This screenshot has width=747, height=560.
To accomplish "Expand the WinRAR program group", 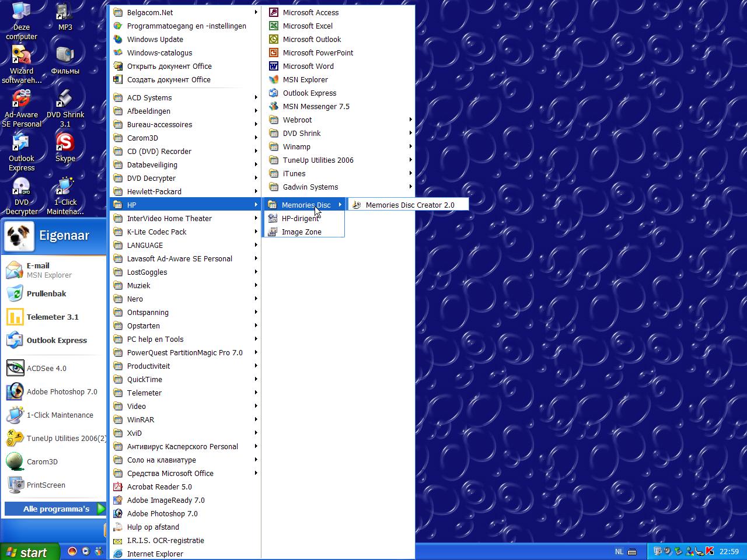I will [x=185, y=419].
